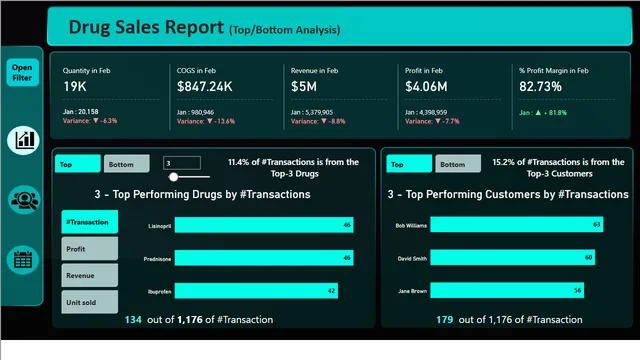The height and width of the screenshot is (360, 640).
Task: Click the profit margin 82.73% value
Action: click(x=540, y=87)
